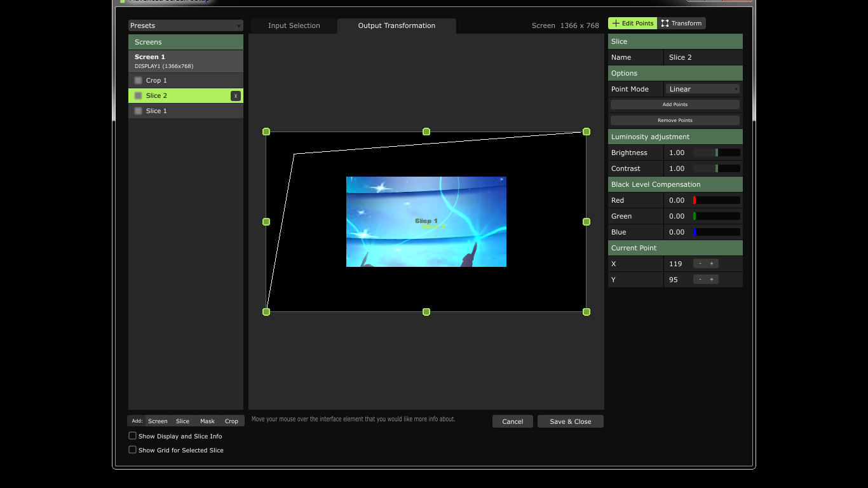Open the Point Mode Linear dropdown
Screen dimensions: 868x488
tap(703, 89)
